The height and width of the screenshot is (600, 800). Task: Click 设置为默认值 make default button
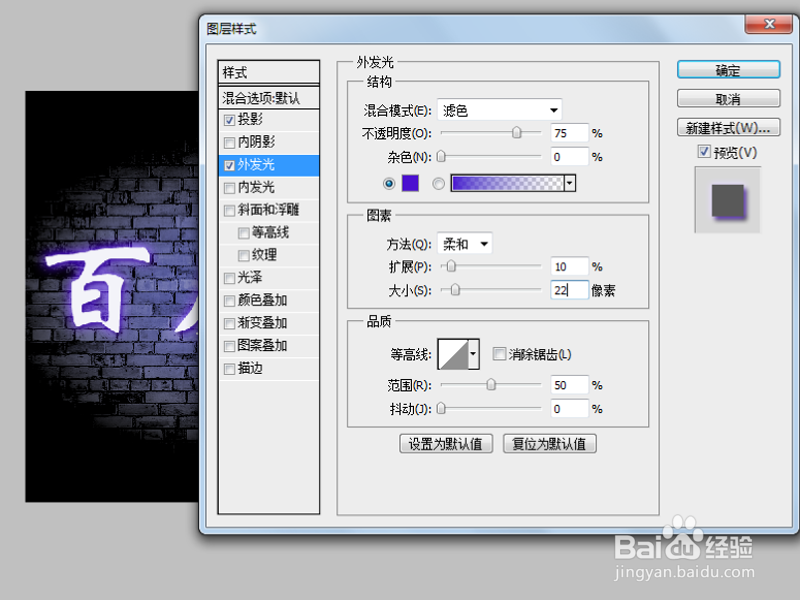pyautogui.click(x=446, y=444)
